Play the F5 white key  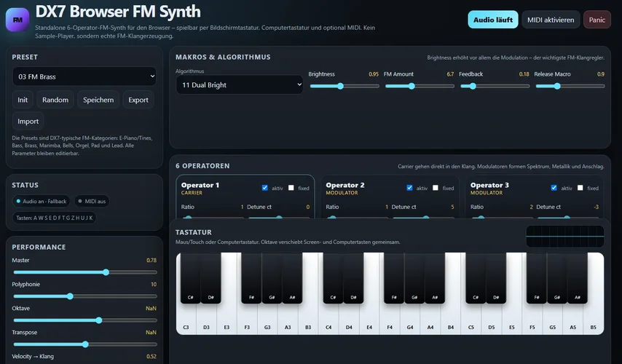click(x=532, y=319)
